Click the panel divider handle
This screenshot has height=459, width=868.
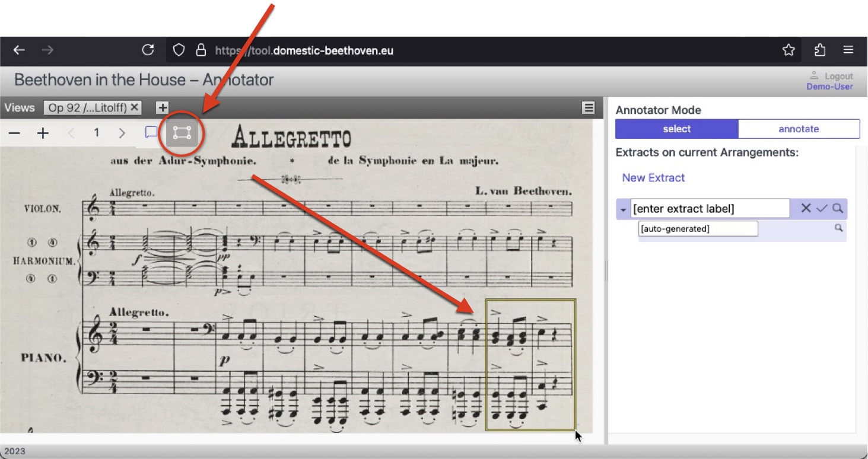[605, 271]
